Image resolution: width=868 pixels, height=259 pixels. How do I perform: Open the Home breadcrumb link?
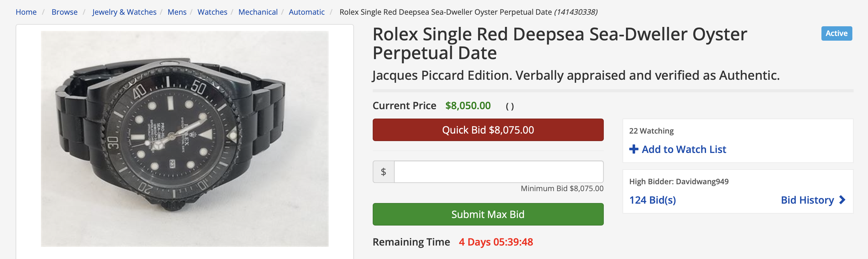click(26, 12)
